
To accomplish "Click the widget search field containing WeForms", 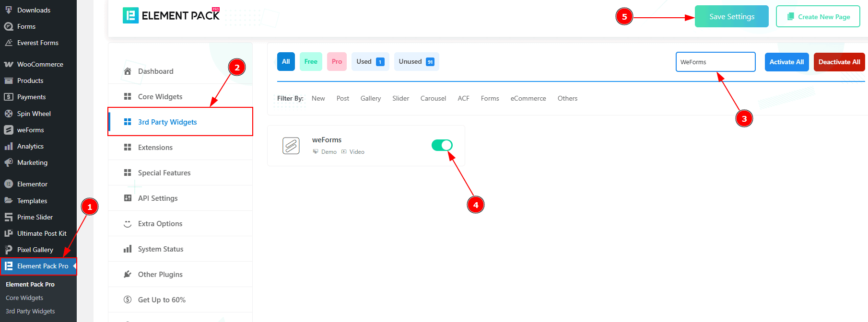I will pos(716,62).
